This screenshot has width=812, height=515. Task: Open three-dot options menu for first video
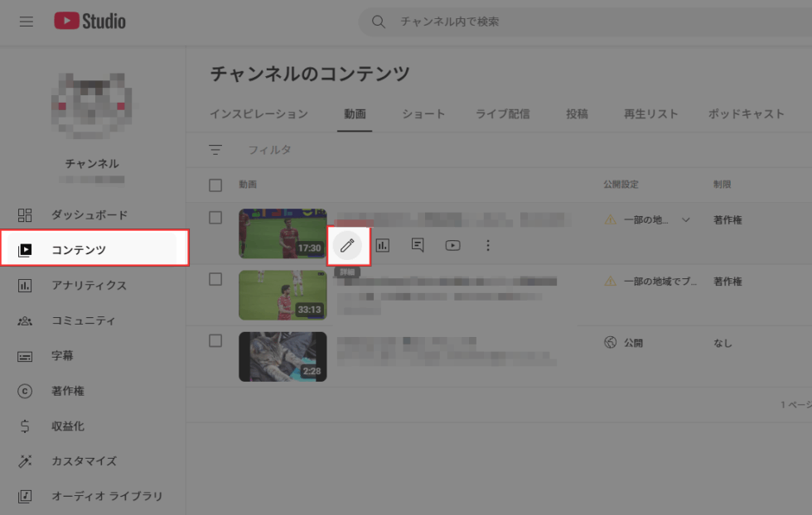pos(487,245)
